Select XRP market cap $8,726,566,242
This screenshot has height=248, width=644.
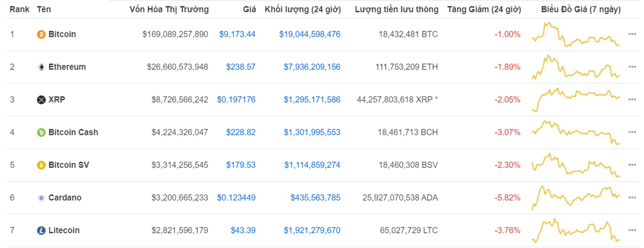point(180,100)
